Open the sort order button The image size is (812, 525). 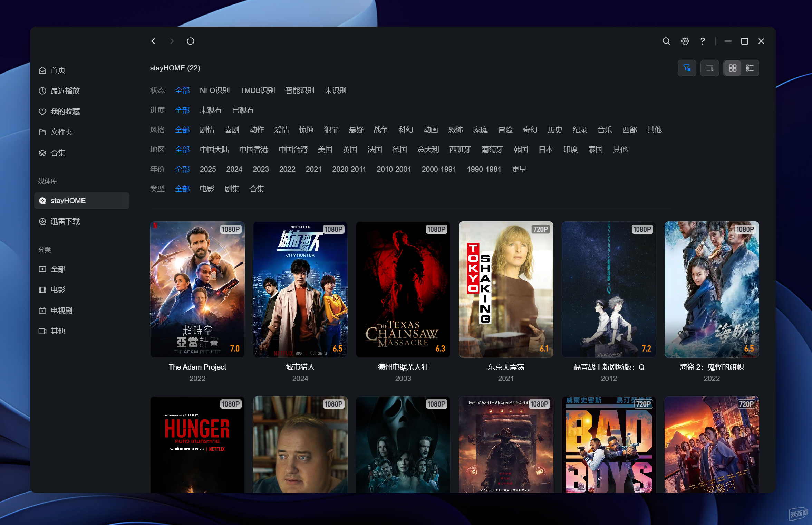click(710, 68)
